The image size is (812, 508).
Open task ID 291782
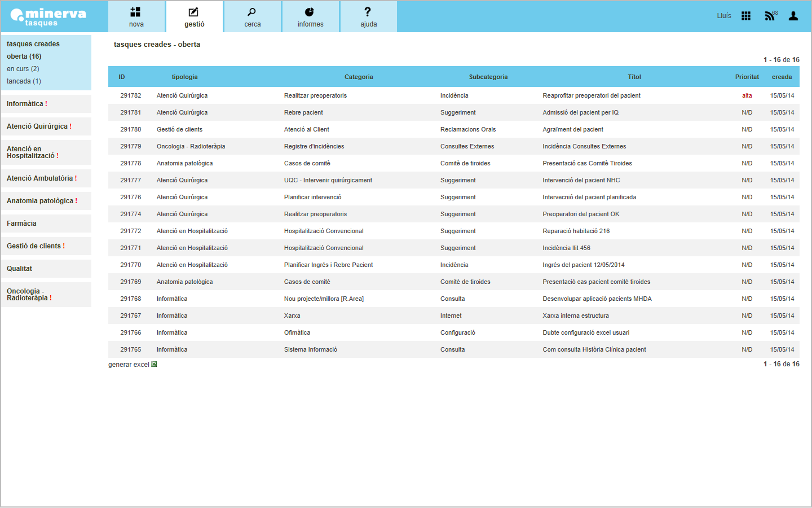[x=131, y=95]
